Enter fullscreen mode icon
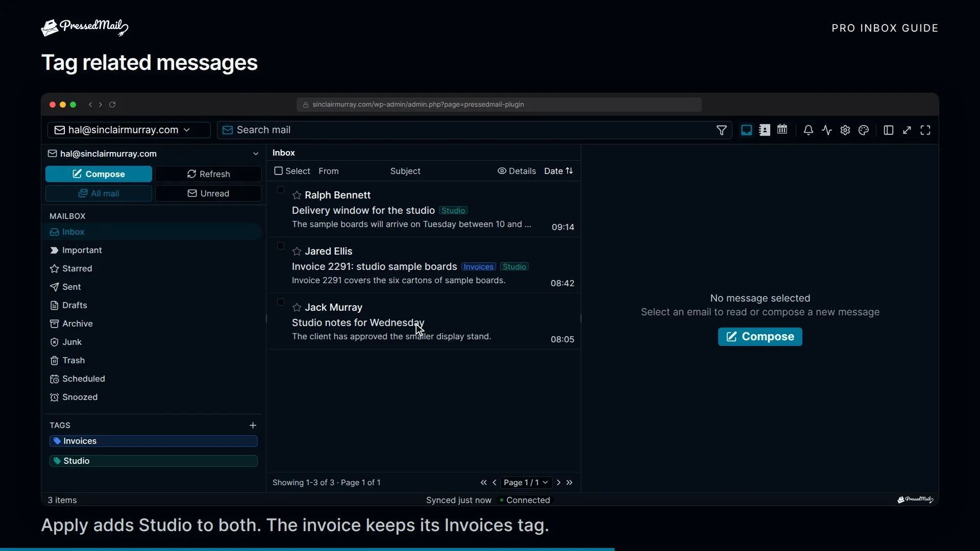 click(925, 130)
